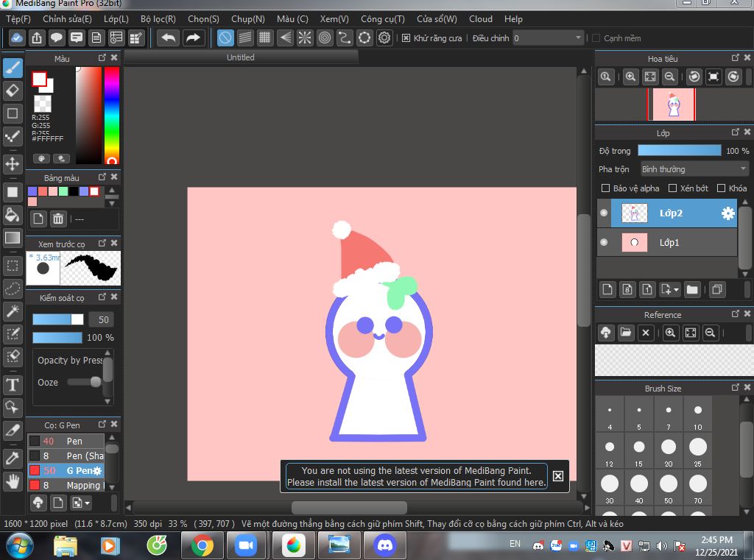The image size is (754, 560).
Task: Select the Hand pan tool
Action: click(13, 481)
